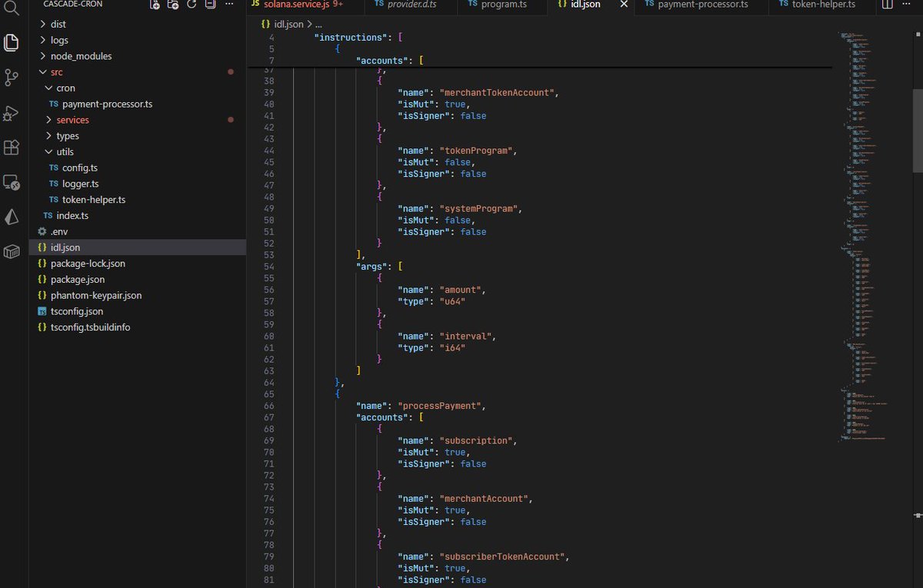This screenshot has width=923, height=588.
Task: Place cursor on "u64" type value
Action: click(x=452, y=301)
